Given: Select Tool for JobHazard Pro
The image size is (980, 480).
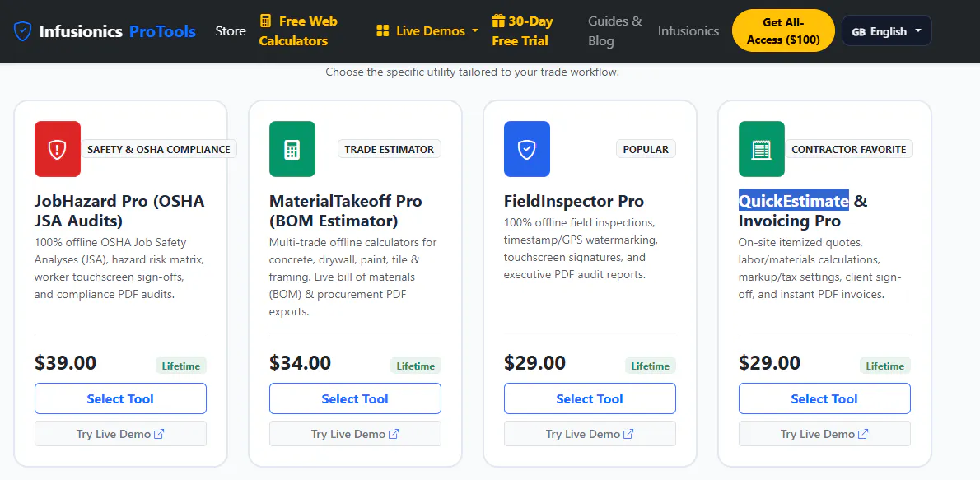Looking at the screenshot, I should click(120, 398).
